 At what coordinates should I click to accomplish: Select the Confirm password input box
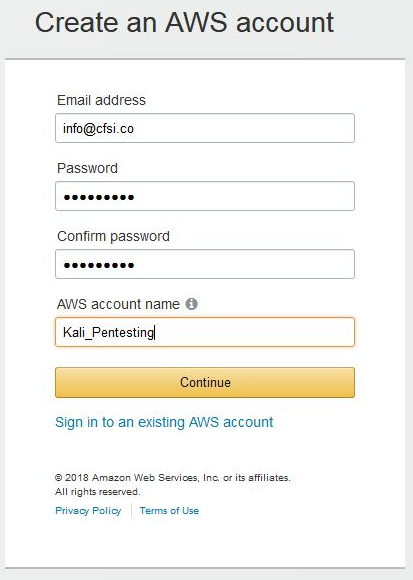point(205,264)
